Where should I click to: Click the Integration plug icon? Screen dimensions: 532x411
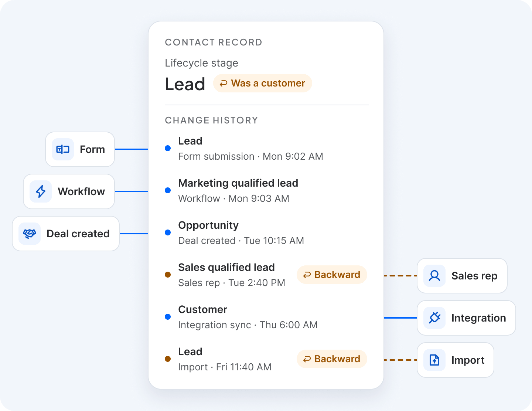[434, 318]
